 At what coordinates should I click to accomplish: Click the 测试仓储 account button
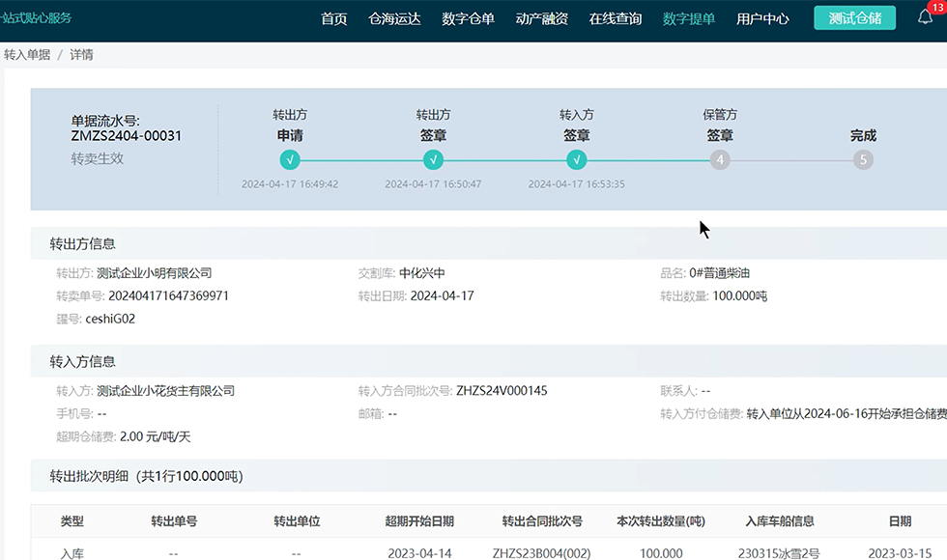click(x=854, y=18)
